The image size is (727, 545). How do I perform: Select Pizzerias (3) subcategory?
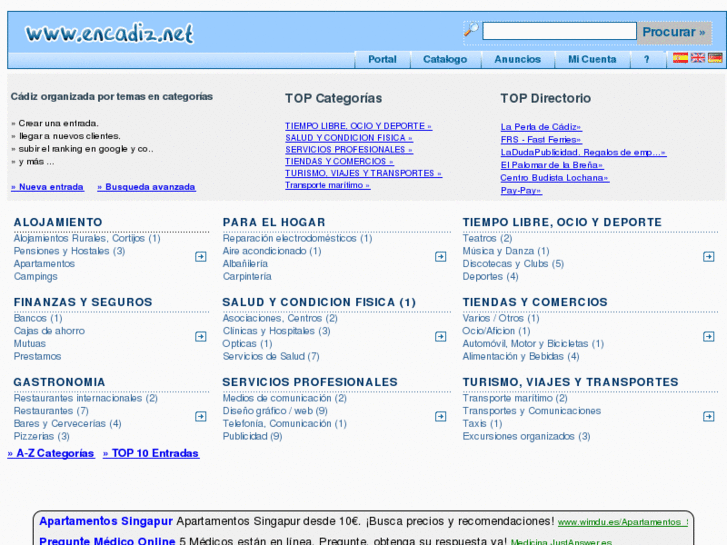(42, 436)
